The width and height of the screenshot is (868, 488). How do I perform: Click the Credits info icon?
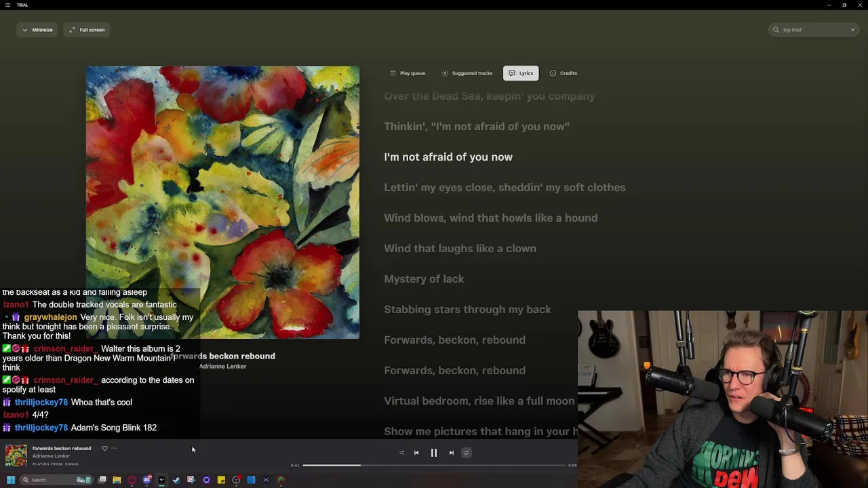click(553, 73)
